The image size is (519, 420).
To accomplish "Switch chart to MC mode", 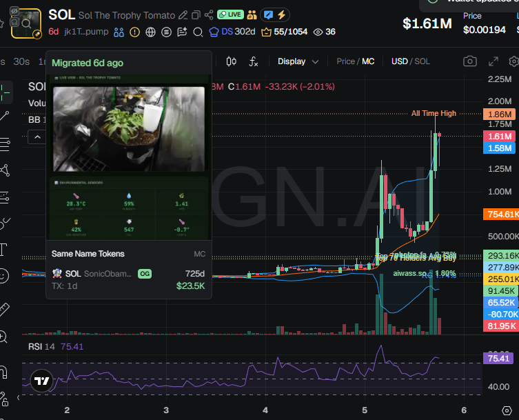I will coord(368,61).
